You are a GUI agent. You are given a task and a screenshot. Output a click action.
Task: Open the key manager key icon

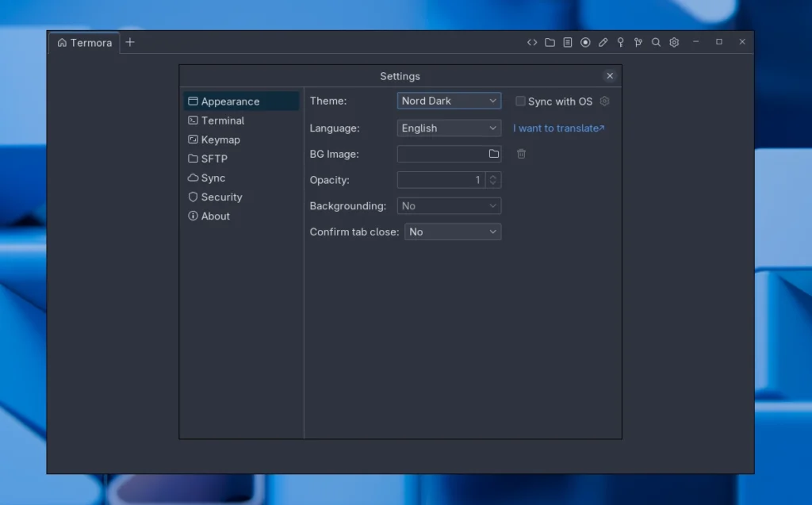[621, 42]
